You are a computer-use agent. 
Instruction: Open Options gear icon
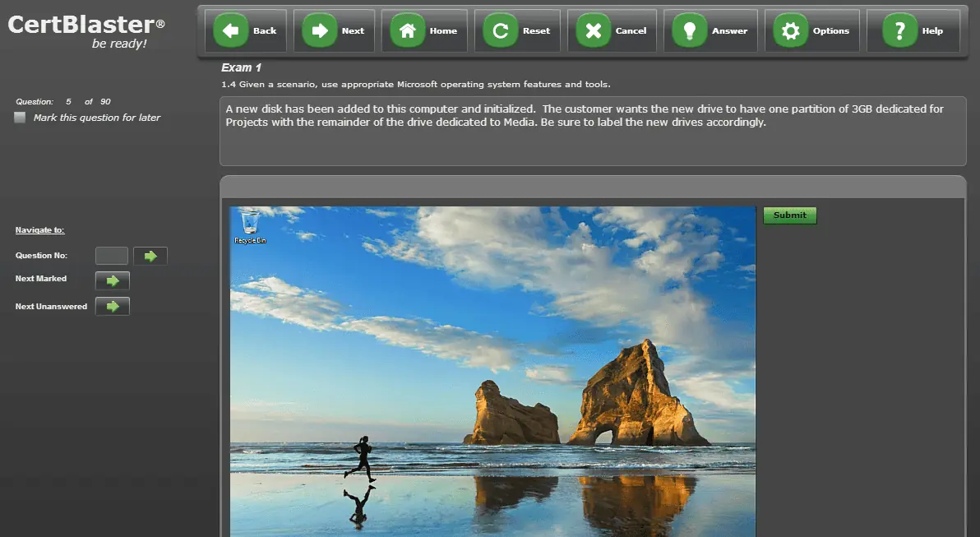(x=791, y=31)
